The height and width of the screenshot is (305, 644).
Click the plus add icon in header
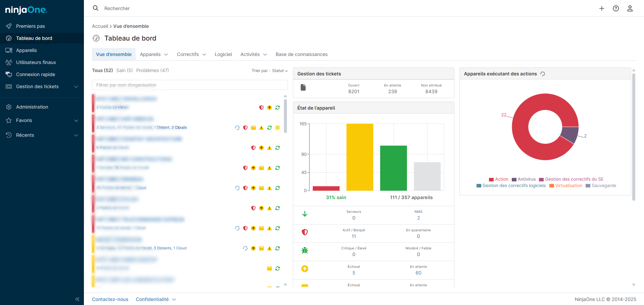click(x=601, y=8)
